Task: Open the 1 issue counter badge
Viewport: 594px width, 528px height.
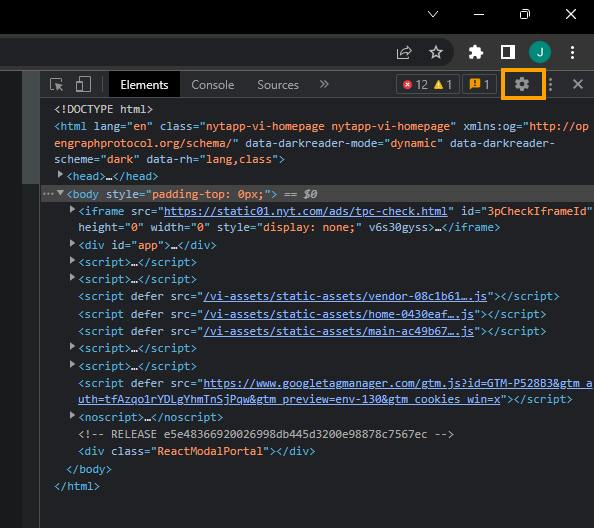Action: (479, 84)
